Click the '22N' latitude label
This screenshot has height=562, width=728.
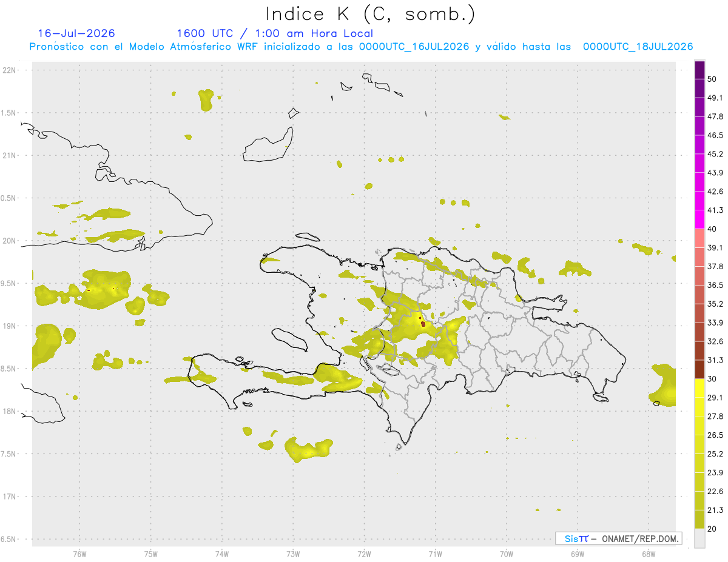10,70
